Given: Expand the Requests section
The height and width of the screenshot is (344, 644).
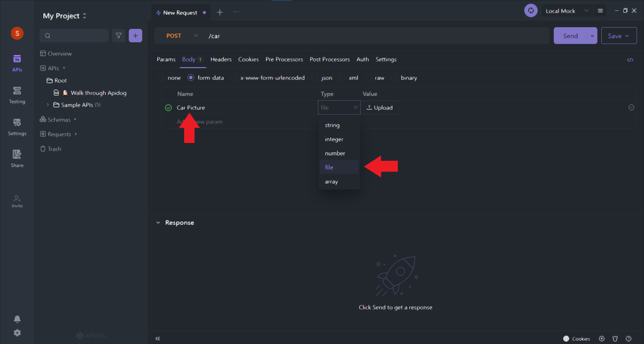Looking at the screenshot, I should 76,134.
